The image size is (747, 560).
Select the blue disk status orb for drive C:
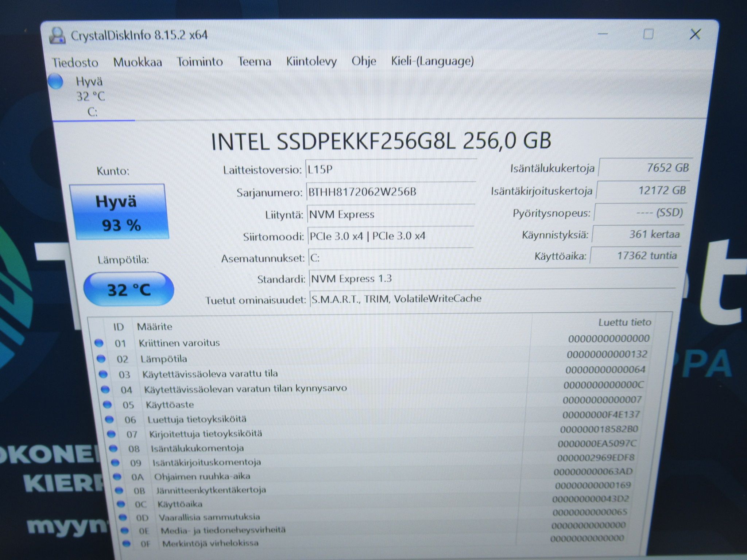(x=55, y=82)
